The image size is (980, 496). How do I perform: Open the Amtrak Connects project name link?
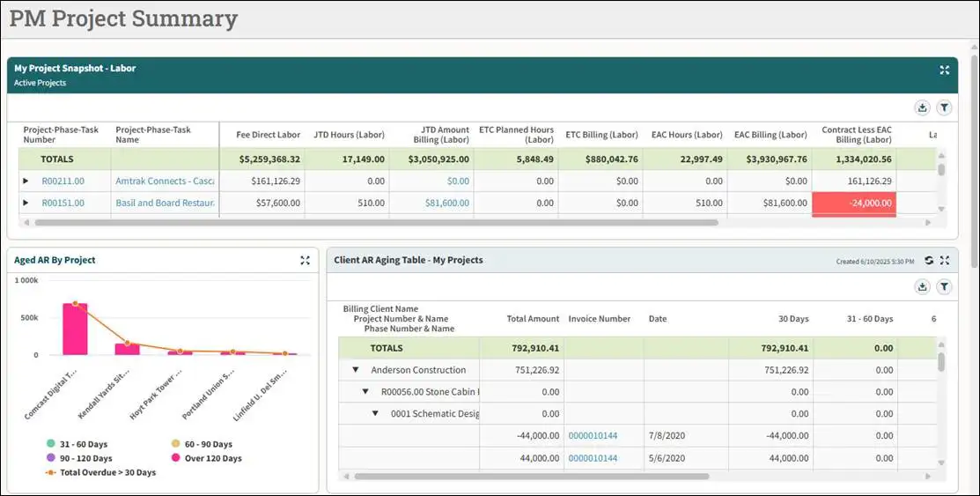[x=165, y=181]
